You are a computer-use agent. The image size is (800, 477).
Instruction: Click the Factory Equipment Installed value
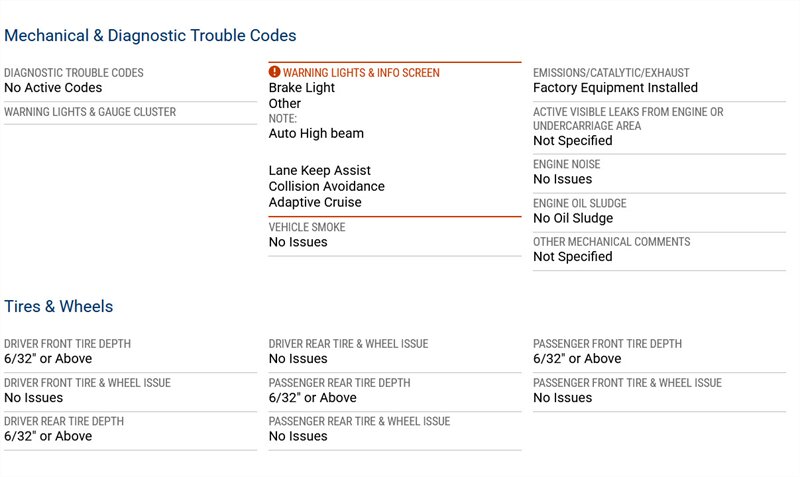615,88
